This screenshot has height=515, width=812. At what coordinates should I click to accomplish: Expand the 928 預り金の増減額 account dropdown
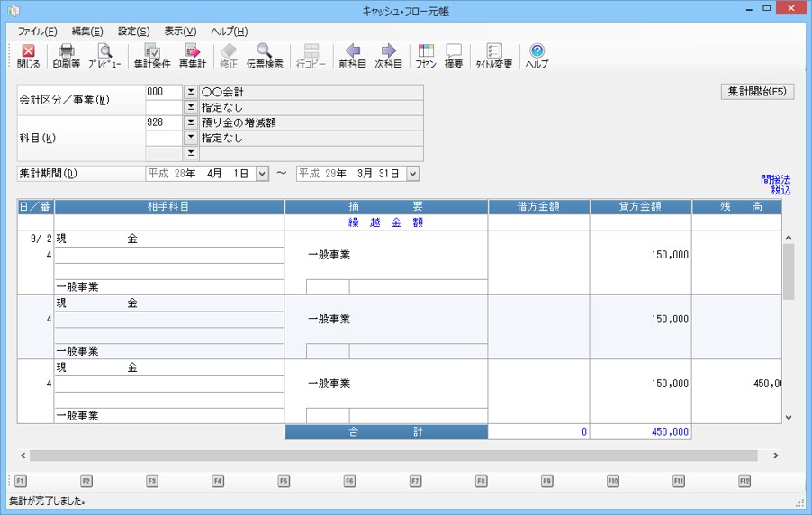pyautogui.click(x=190, y=122)
